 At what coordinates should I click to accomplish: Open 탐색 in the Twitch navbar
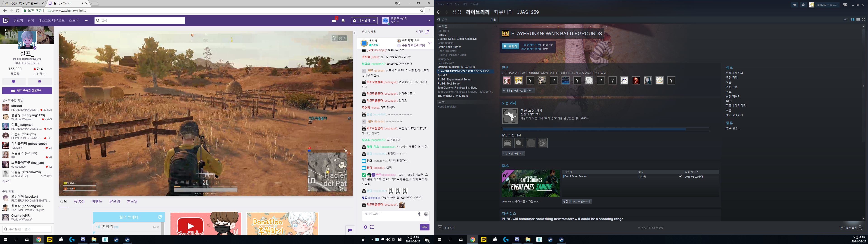click(31, 21)
